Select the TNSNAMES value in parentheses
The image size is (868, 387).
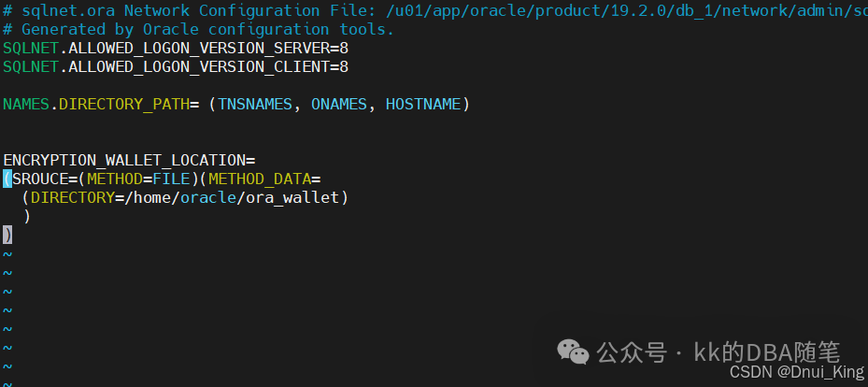click(x=255, y=104)
